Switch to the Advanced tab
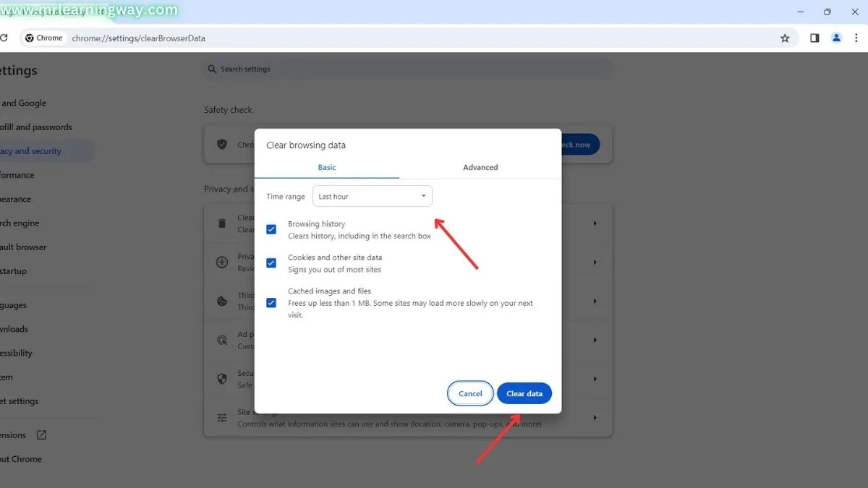The height and width of the screenshot is (488, 868). pyautogui.click(x=480, y=167)
